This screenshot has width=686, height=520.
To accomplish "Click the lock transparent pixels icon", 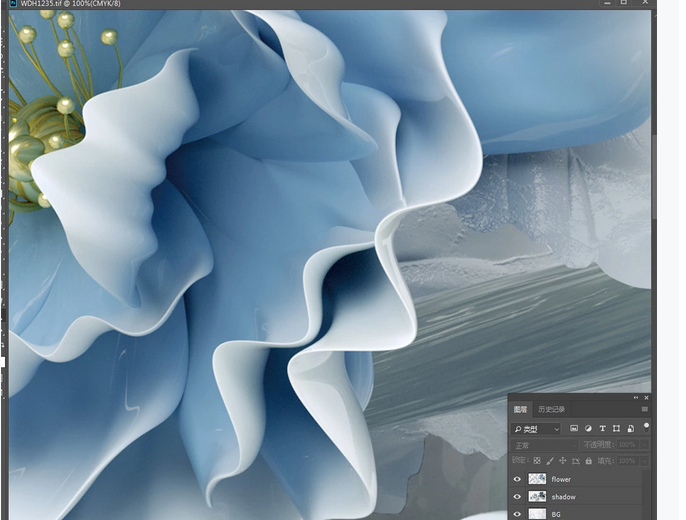I will (x=537, y=461).
